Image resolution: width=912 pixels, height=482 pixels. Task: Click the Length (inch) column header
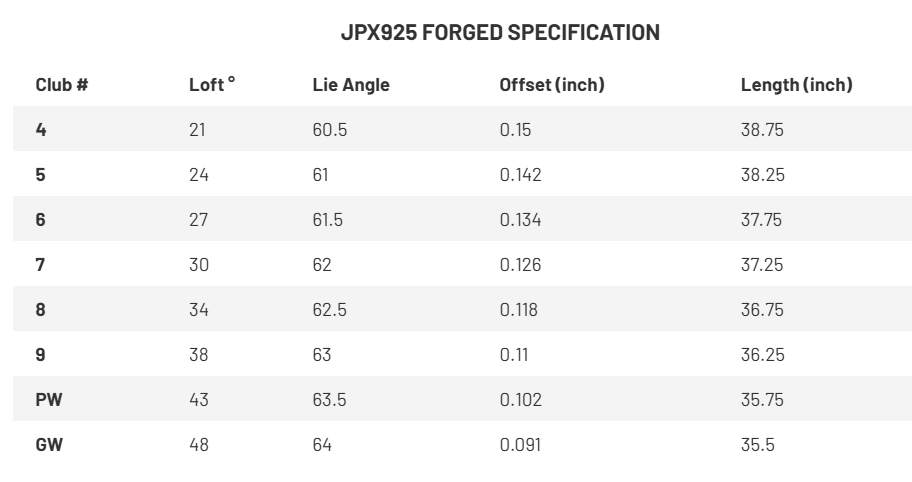point(796,85)
